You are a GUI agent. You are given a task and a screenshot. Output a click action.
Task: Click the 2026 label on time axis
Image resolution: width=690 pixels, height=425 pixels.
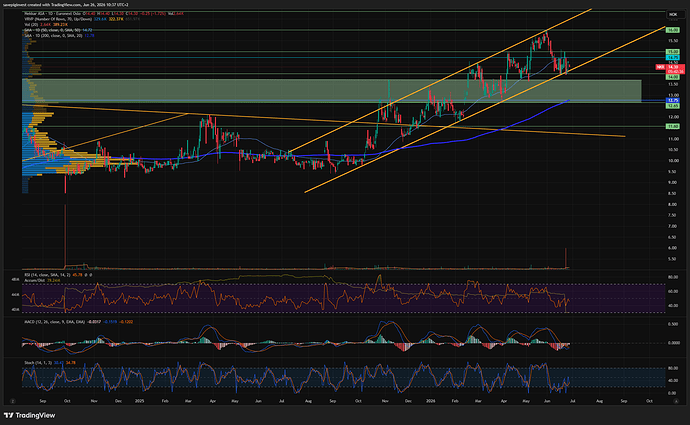click(431, 401)
